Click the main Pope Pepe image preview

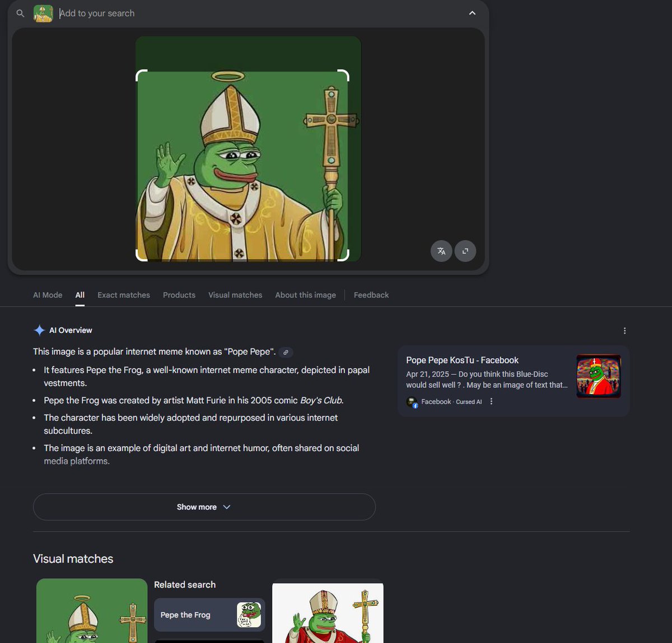pos(248,149)
